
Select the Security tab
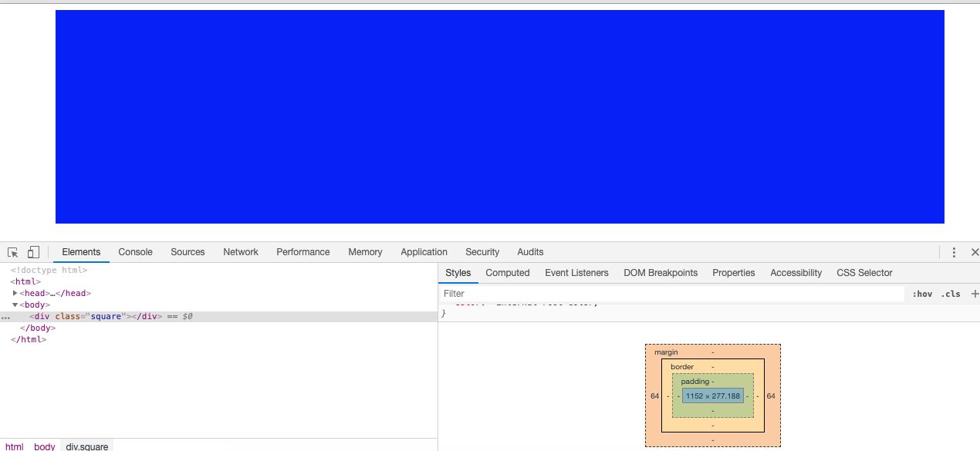point(482,252)
